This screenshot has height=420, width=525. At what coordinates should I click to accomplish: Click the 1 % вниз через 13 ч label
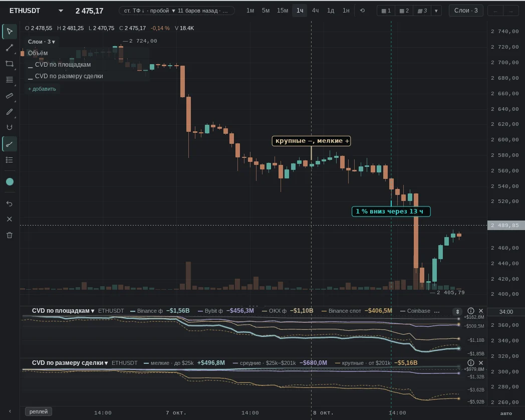pyautogui.click(x=391, y=212)
